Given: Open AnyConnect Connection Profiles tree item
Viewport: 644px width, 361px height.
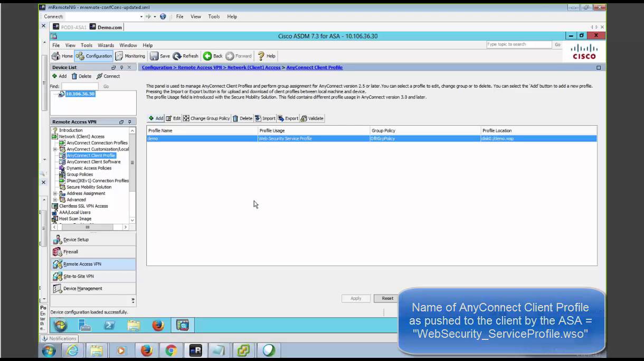Looking at the screenshot, I should click(x=97, y=143).
